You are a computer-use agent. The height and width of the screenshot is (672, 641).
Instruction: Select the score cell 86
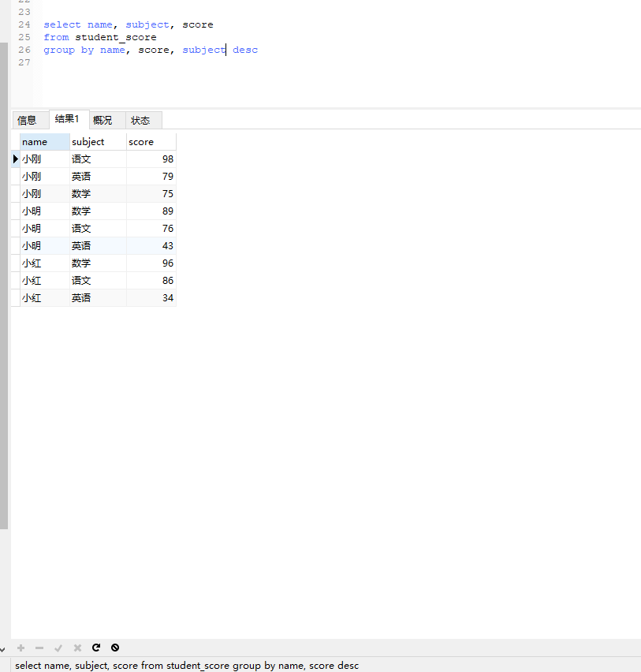point(151,281)
